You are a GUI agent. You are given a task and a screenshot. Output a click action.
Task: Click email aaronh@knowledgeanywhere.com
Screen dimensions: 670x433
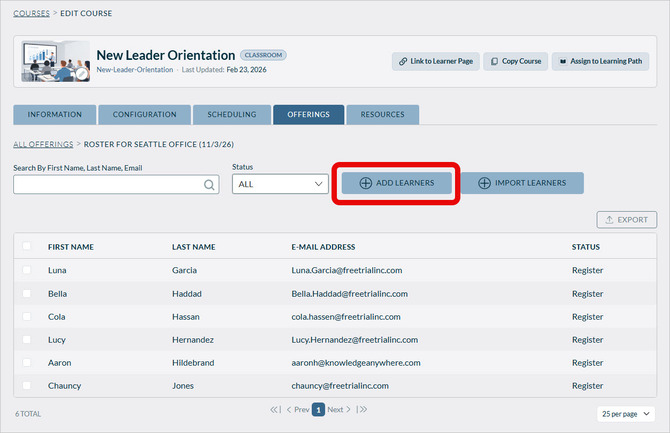click(356, 362)
